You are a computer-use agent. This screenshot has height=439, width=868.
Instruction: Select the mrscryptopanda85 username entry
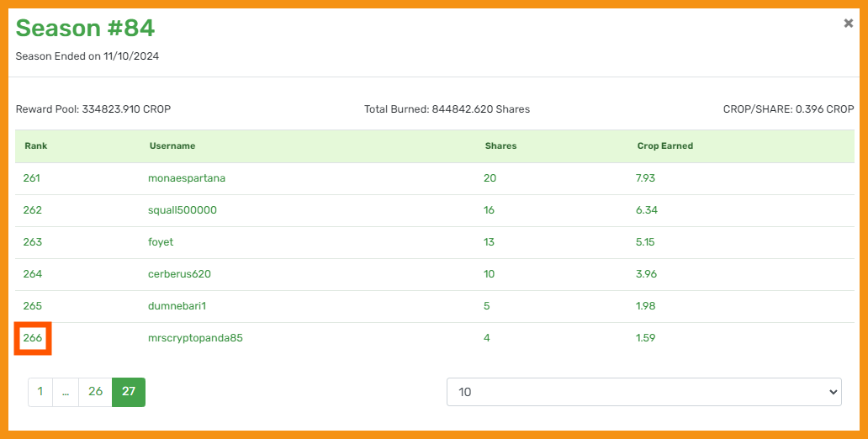[x=195, y=338]
